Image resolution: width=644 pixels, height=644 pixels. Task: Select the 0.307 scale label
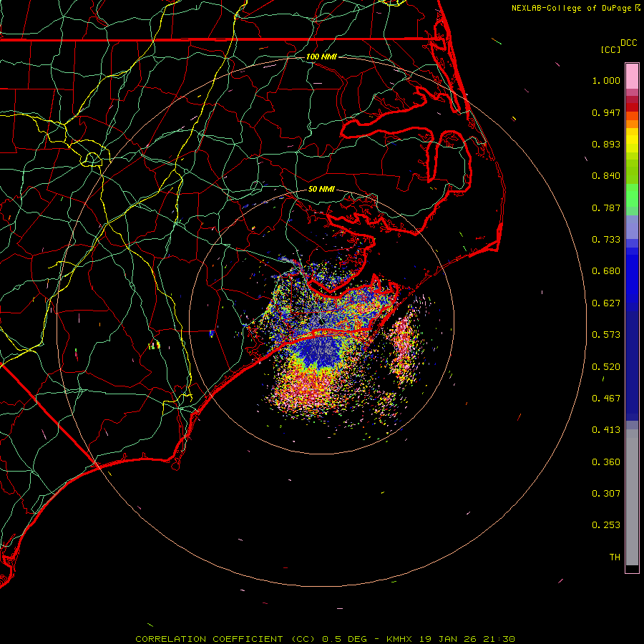[x=606, y=494]
